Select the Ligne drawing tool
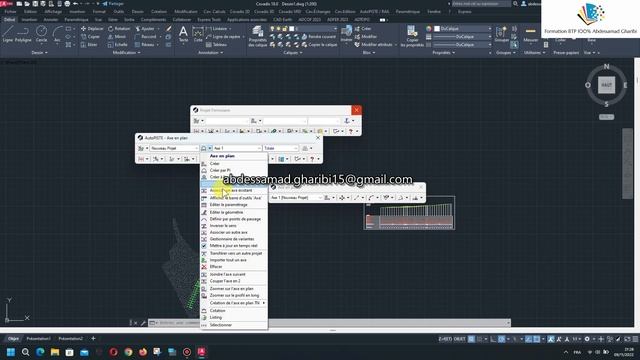This screenshot has width=640, height=360. [x=8, y=34]
